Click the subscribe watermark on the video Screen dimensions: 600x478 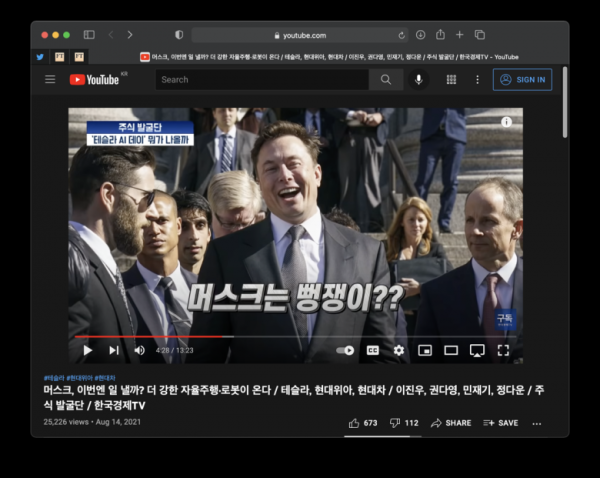pos(505,320)
